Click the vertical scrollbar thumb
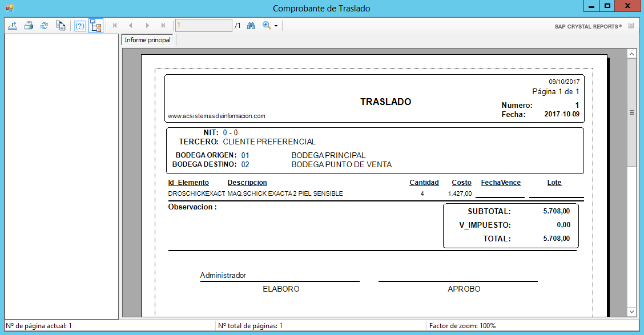The width and height of the screenshot is (644, 335). coord(632,112)
